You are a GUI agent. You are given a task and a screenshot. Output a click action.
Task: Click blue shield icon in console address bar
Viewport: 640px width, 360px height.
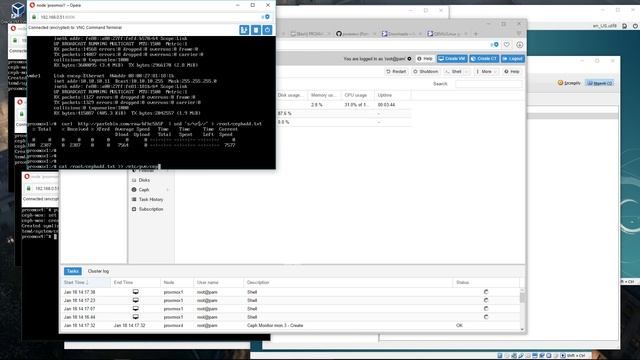[x=267, y=17]
